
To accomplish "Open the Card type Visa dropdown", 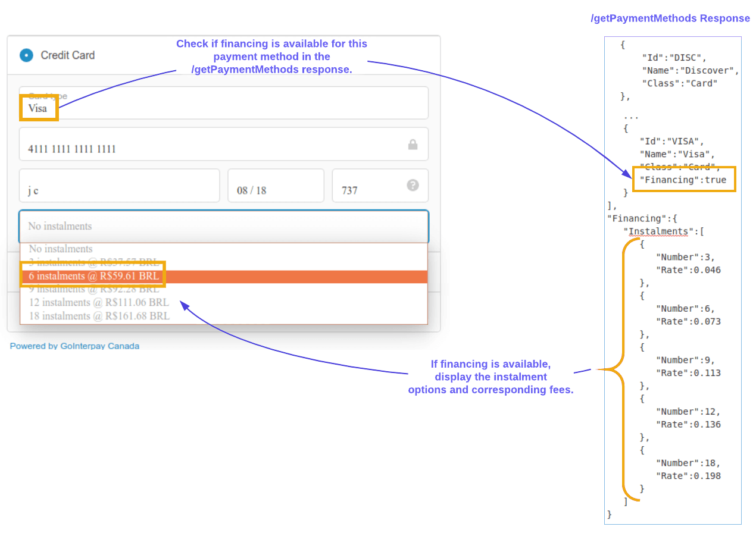I will 223,103.
